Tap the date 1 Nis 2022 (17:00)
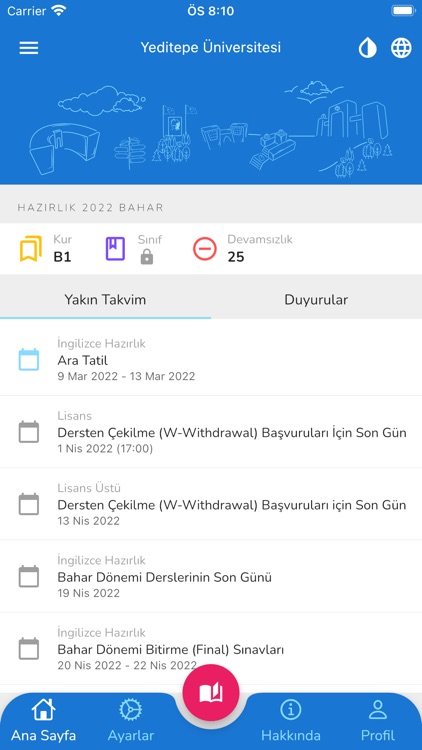Screen dimensions: 422x750 [x=105, y=449]
